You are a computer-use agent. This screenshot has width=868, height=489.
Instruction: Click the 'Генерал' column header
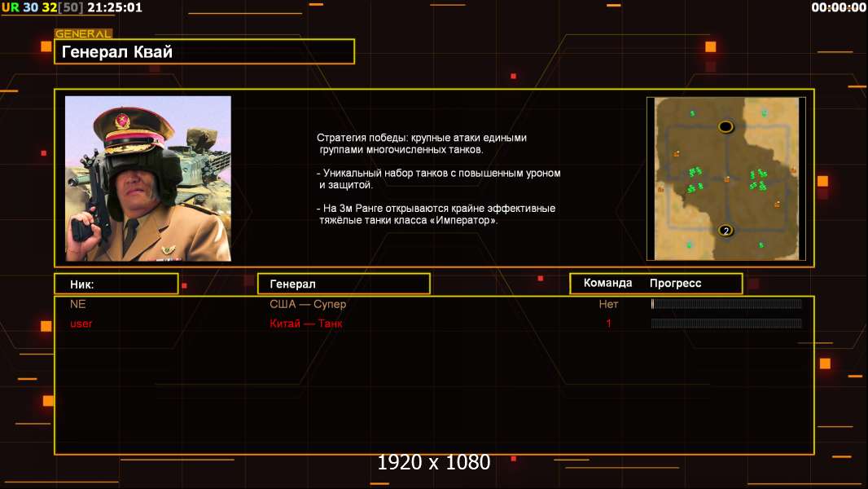click(344, 284)
